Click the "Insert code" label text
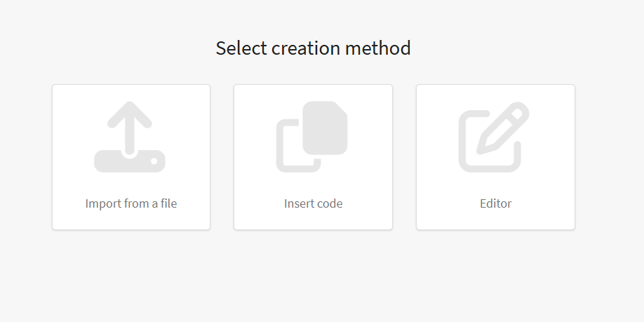The width and height of the screenshot is (644, 322). pyautogui.click(x=313, y=203)
